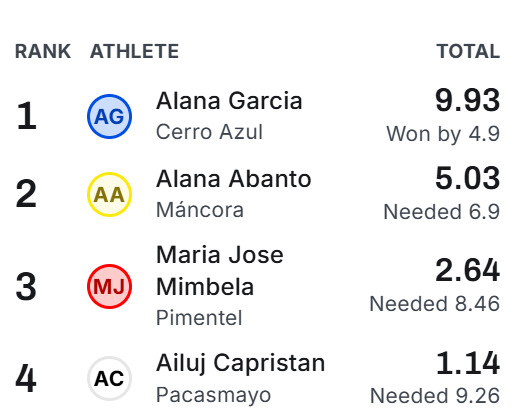Click the Máncora location text
The image size is (516, 417).
(x=200, y=210)
